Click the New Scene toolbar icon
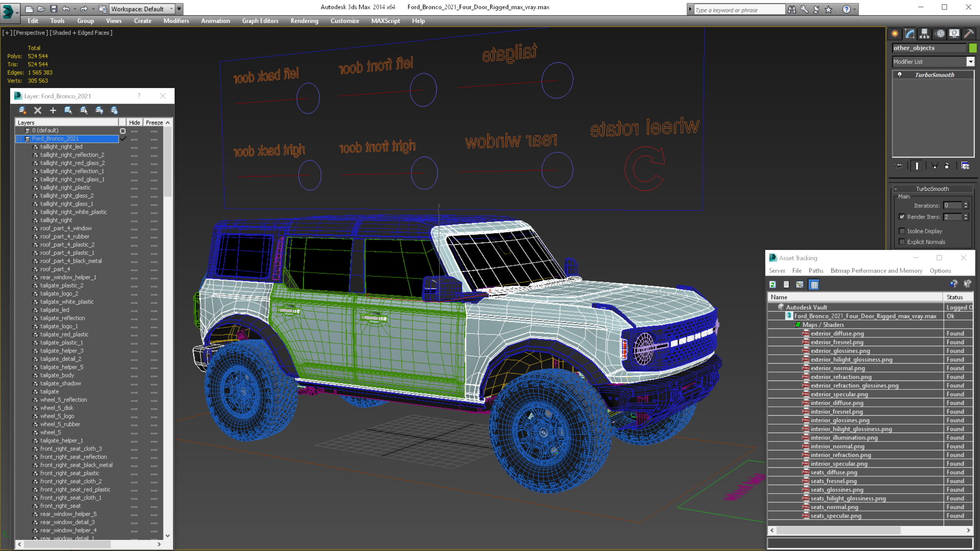Screen dimensions: 980x551 [29, 9]
